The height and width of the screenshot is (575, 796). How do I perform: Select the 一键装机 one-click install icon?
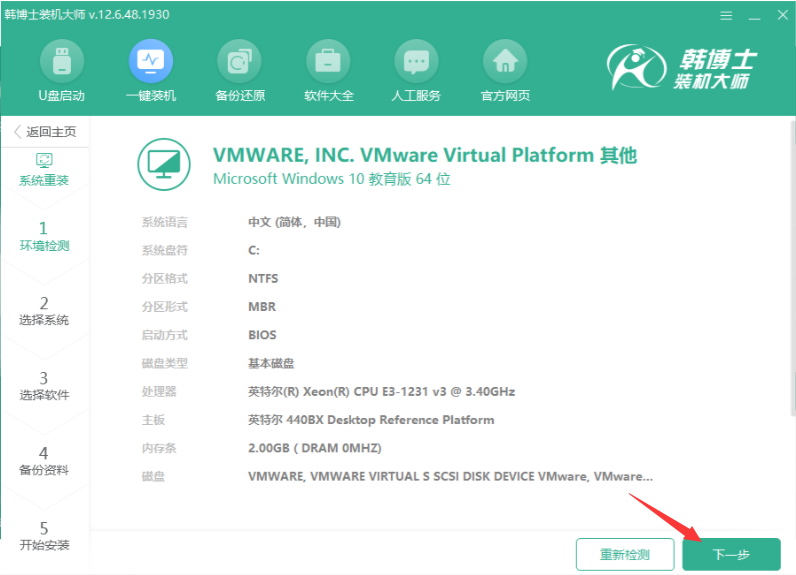(x=150, y=63)
